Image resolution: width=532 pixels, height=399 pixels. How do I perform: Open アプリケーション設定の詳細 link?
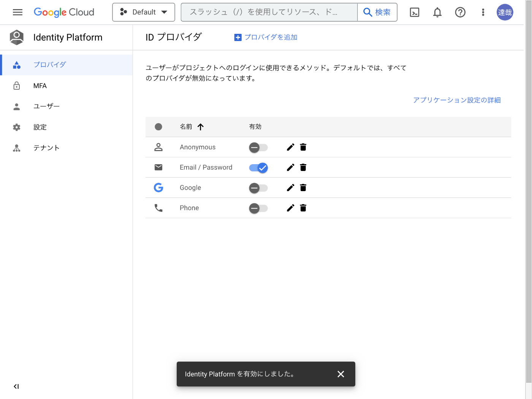coord(457,100)
